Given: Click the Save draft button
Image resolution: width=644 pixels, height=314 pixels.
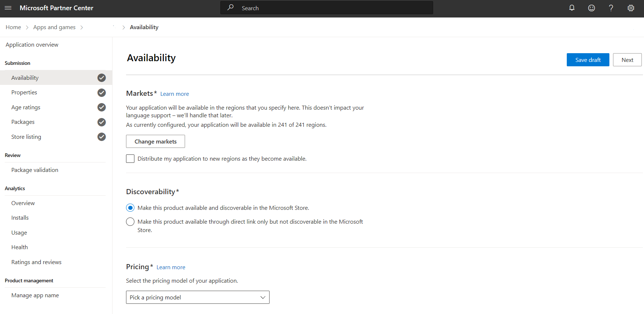Looking at the screenshot, I should [588, 60].
